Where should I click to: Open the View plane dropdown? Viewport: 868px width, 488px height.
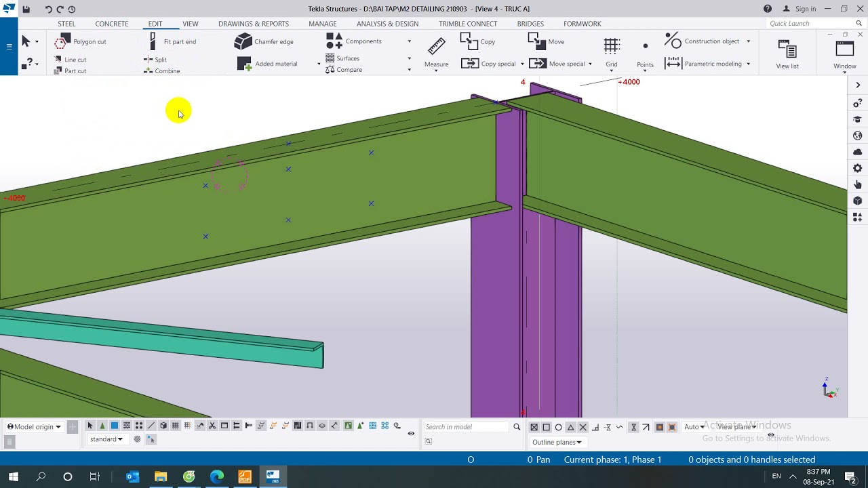[x=737, y=427]
